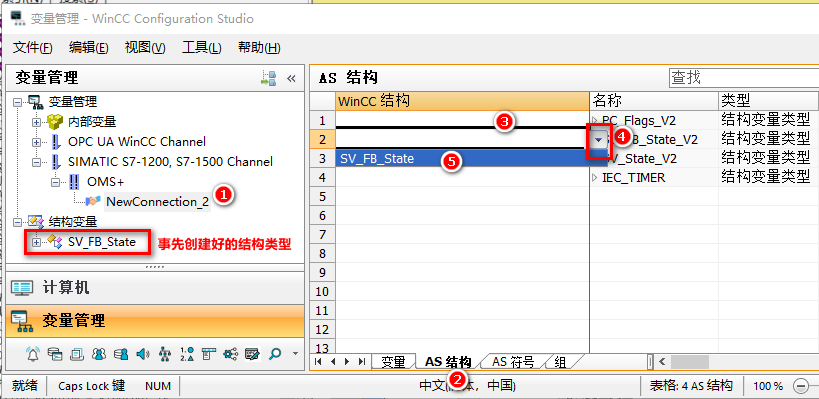Viewport: 819px width, 399px height.
Task: Open the 文件(F) menu
Action: (x=33, y=48)
